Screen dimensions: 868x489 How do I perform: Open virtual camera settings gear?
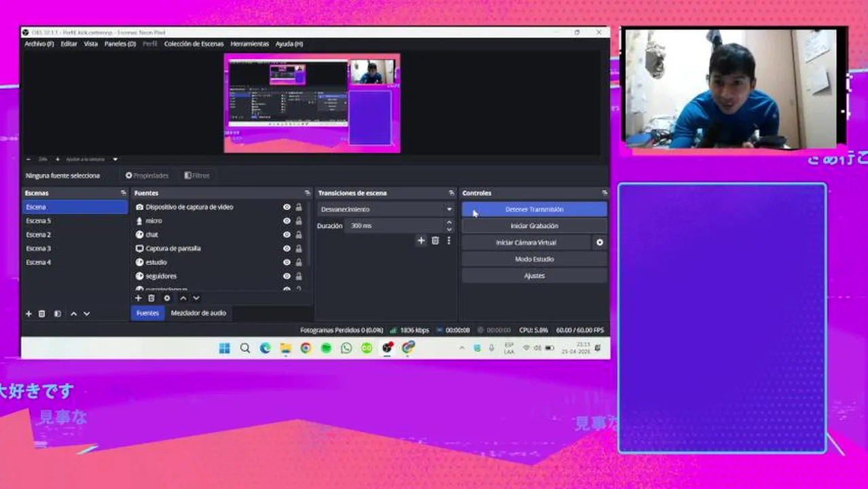click(600, 242)
